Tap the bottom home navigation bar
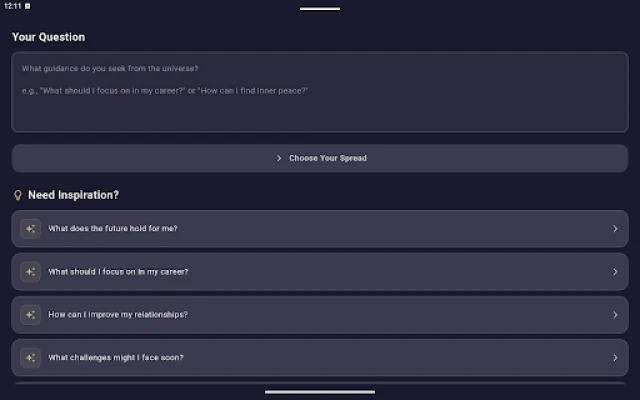This screenshot has height=400, width=640. [320, 392]
